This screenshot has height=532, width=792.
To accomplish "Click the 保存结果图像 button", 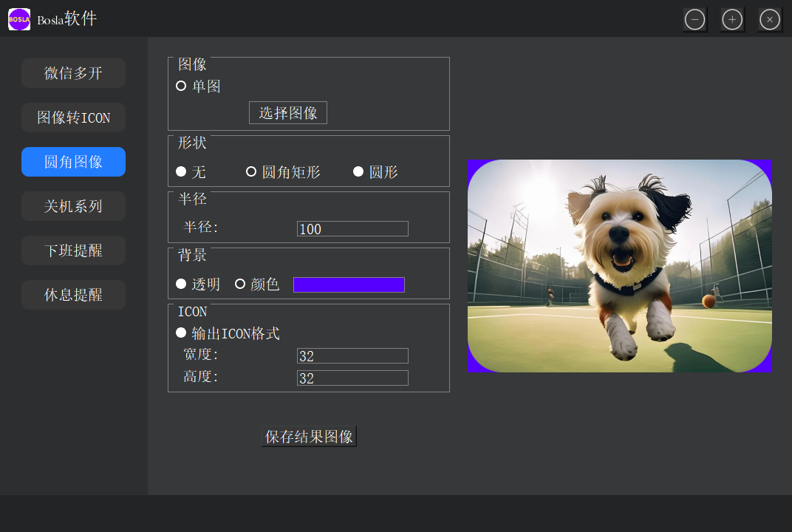I will click(309, 437).
